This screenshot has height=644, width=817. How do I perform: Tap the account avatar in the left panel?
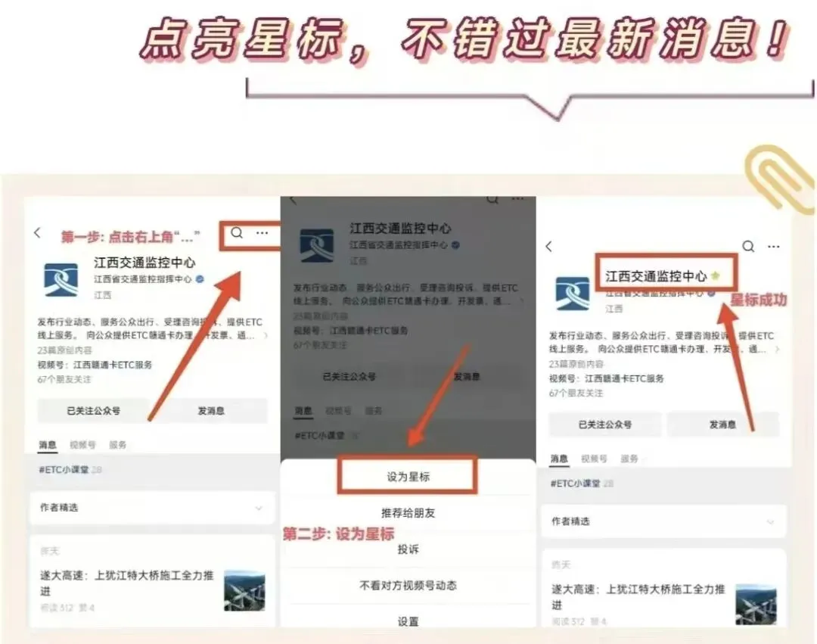click(61, 280)
